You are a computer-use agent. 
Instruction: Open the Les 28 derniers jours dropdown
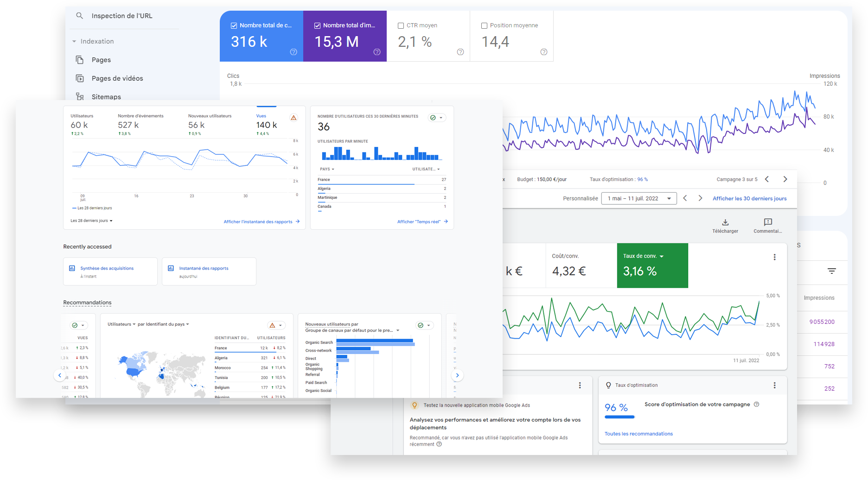click(x=91, y=221)
